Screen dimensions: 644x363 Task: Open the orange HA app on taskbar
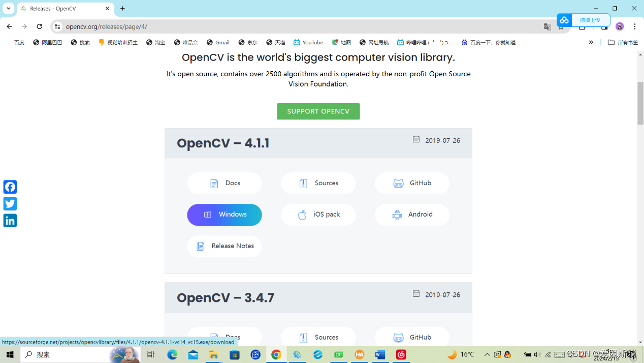click(x=360, y=355)
